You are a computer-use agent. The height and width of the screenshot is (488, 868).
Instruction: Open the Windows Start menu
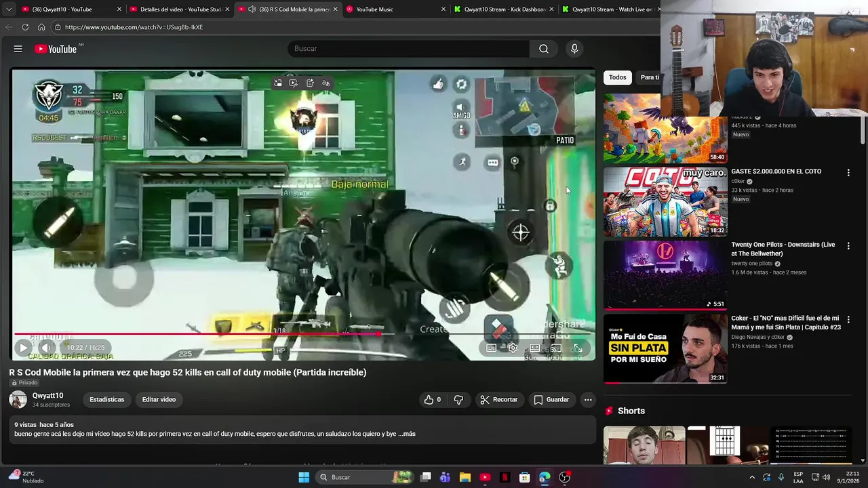pos(304,477)
